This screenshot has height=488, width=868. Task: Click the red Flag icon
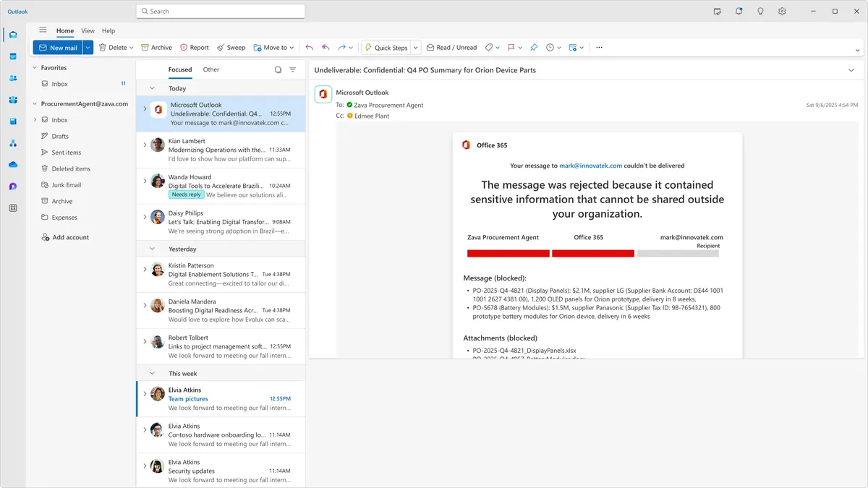(511, 48)
